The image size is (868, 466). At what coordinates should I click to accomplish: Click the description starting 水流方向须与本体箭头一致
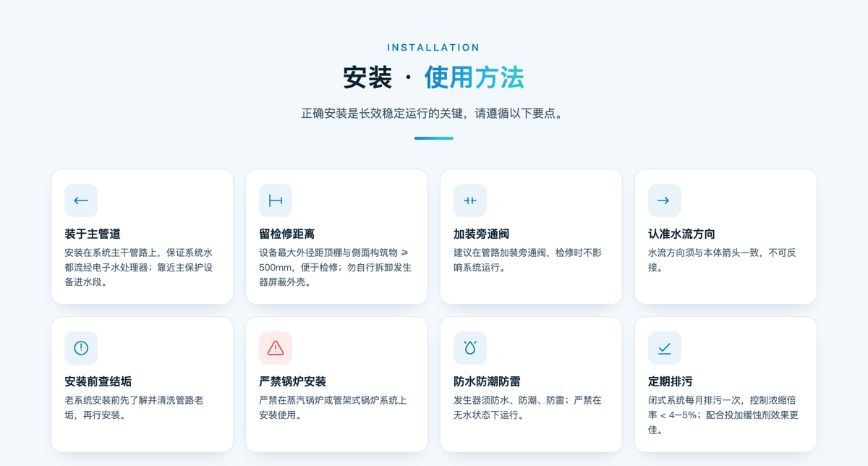722,260
